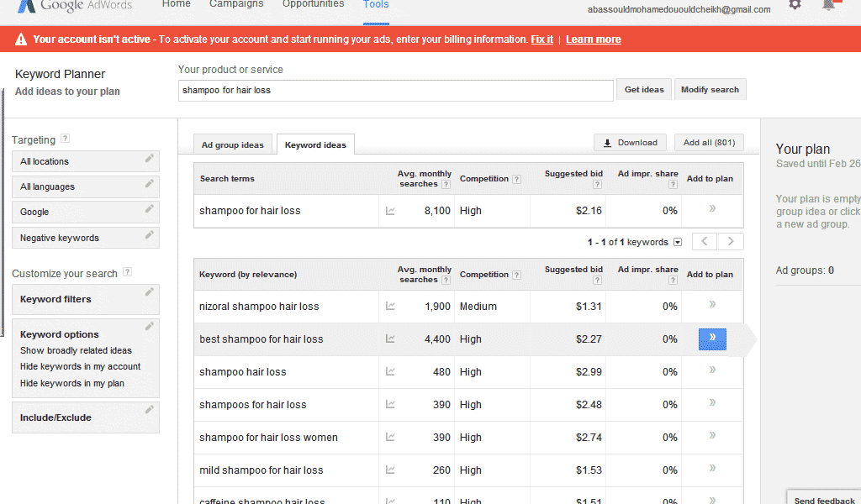Click Hide keywords in my plan option
Image resolution: width=861 pixels, height=504 pixels.
point(72,383)
